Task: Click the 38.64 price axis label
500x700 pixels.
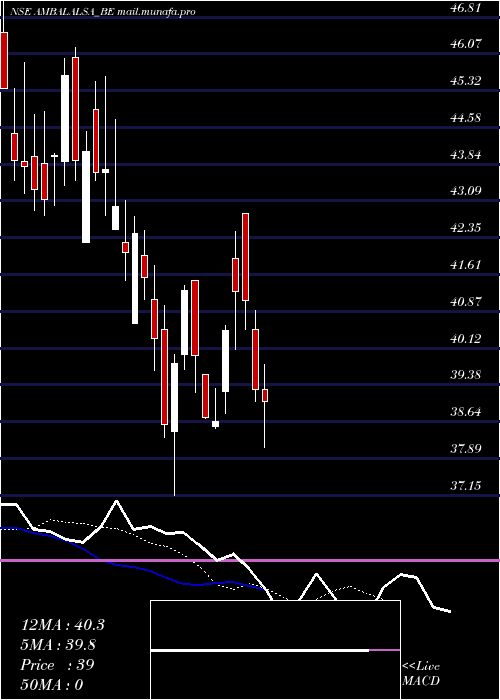Action: tap(466, 412)
